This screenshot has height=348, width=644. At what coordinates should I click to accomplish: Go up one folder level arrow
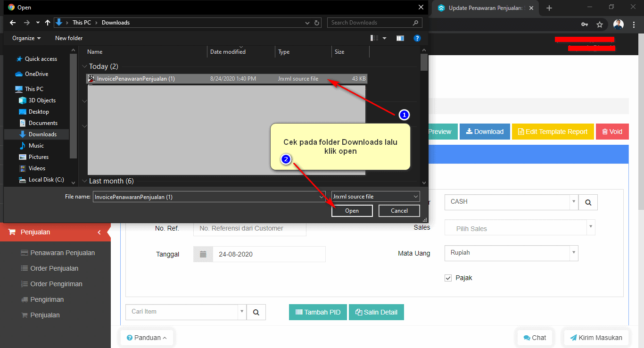(x=48, y=23)
